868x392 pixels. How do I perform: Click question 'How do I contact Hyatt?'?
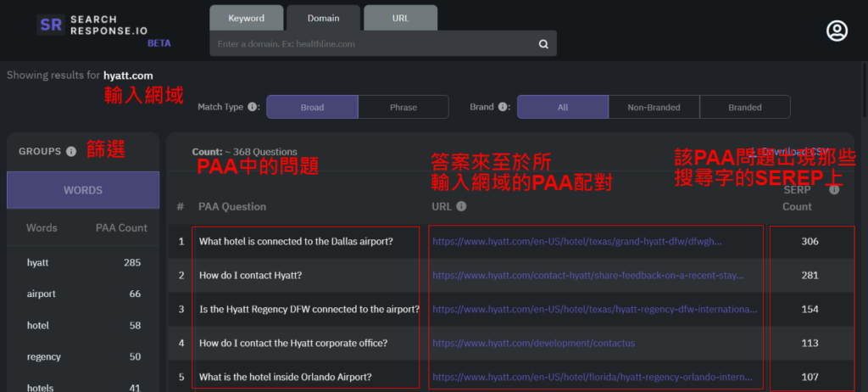coord(250,276)
